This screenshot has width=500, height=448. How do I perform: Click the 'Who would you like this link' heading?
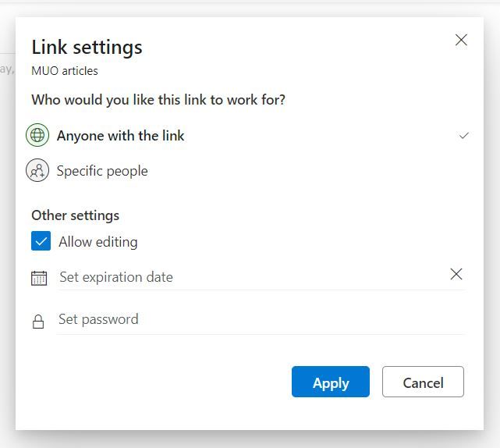click(158, 100)
